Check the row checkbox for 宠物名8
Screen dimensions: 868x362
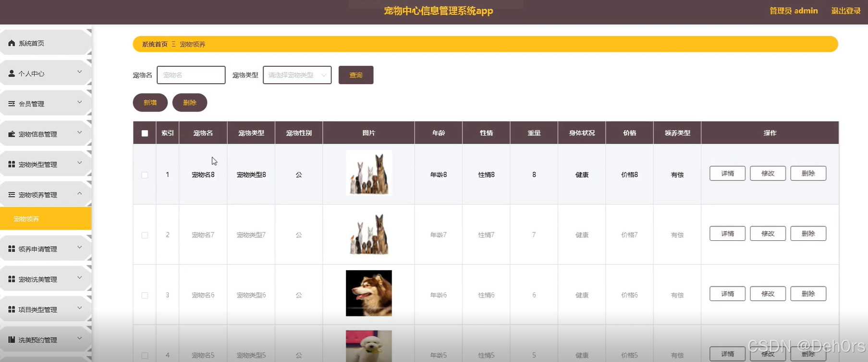(x=145, y=175)
